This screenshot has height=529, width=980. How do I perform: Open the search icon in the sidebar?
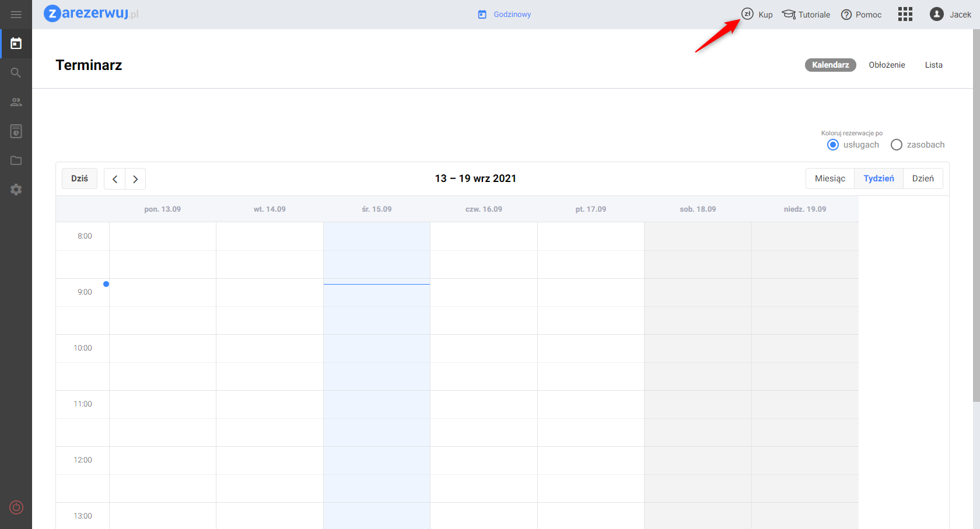pyautogui.click(x=16, y=73)
